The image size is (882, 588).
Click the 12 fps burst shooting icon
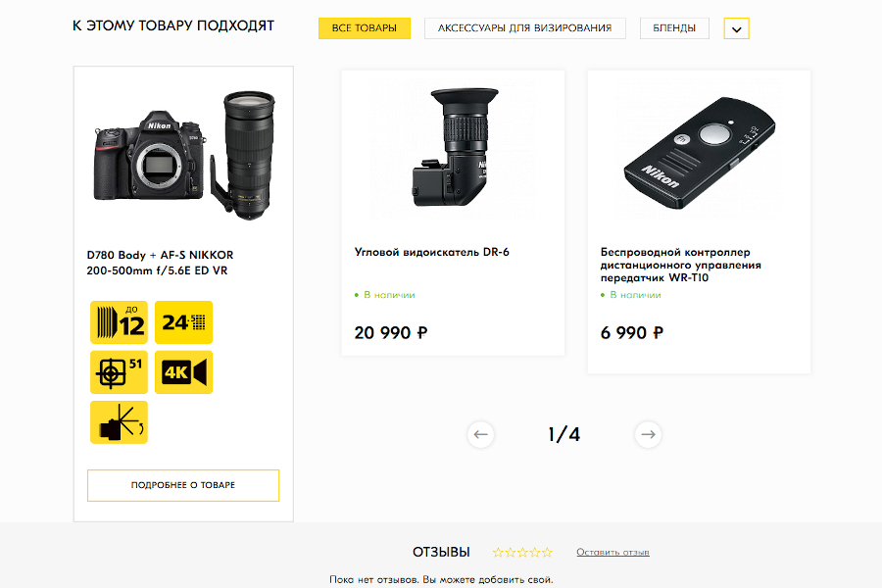119,322
